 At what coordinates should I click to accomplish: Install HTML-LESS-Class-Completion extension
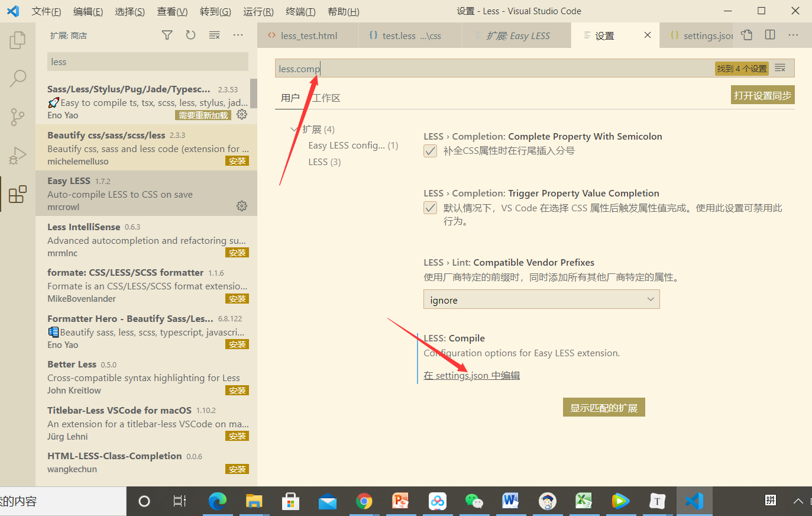coord(237,469)
